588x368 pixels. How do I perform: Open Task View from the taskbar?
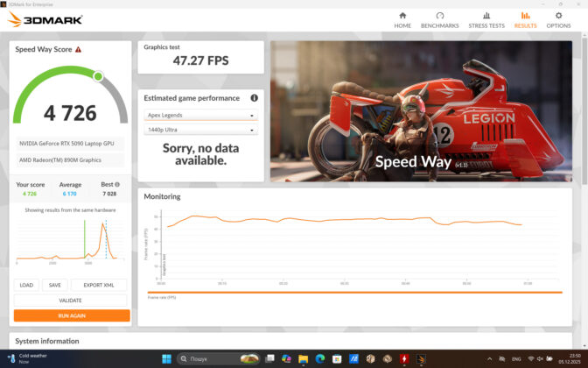click(269, 358)
